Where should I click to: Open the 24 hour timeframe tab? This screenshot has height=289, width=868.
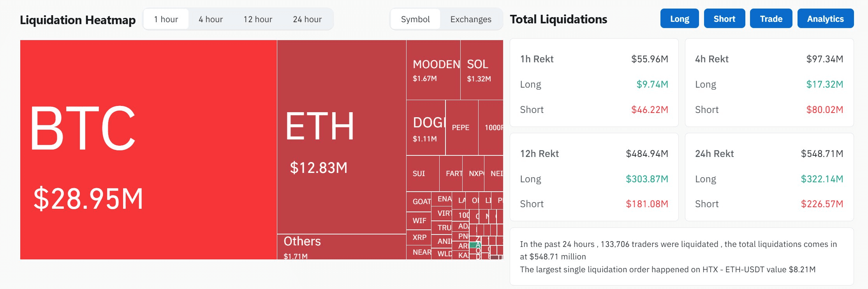[307, 19]
